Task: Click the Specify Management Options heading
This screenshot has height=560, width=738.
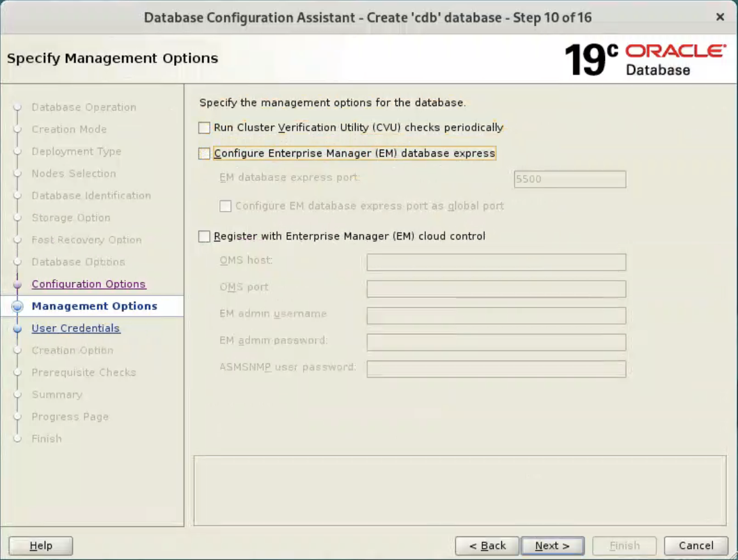Action: pos(113,58)
